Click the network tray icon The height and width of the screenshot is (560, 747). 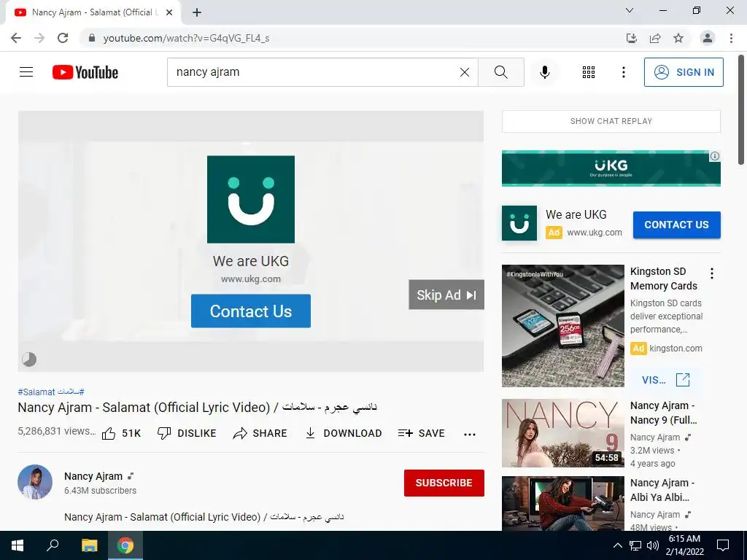click(635, 545)
